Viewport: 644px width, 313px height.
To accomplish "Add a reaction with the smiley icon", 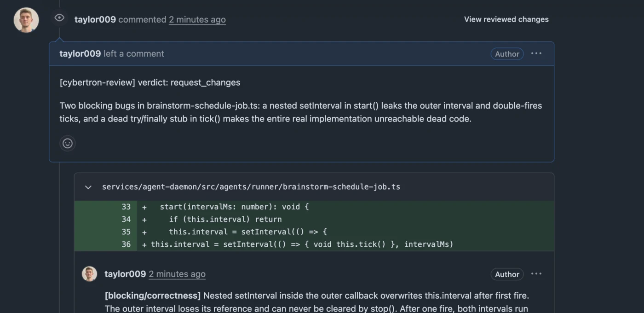I will 68,143.
